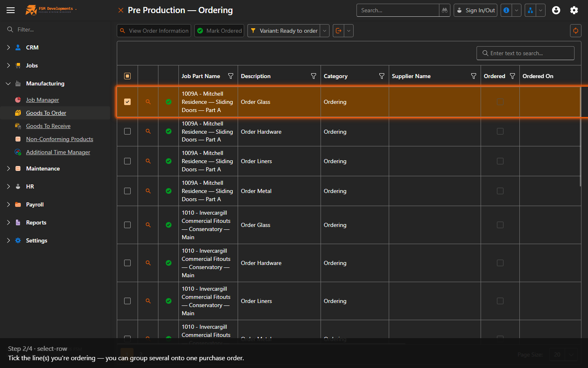Untick the checked Order Glass row checkbox
The width and height of the screenshot is (588, 368).
pos(127,102)
